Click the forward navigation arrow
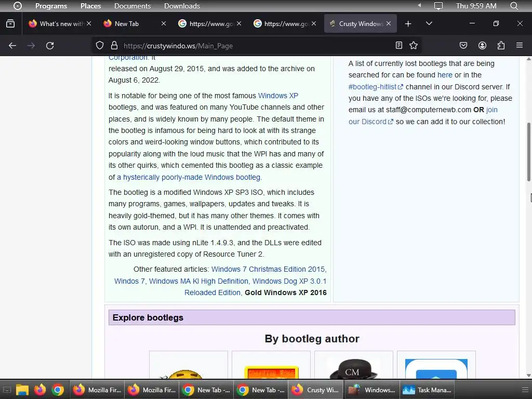This screenshot has height=399, width=532. pyautogui.click(x=31, y=46)
